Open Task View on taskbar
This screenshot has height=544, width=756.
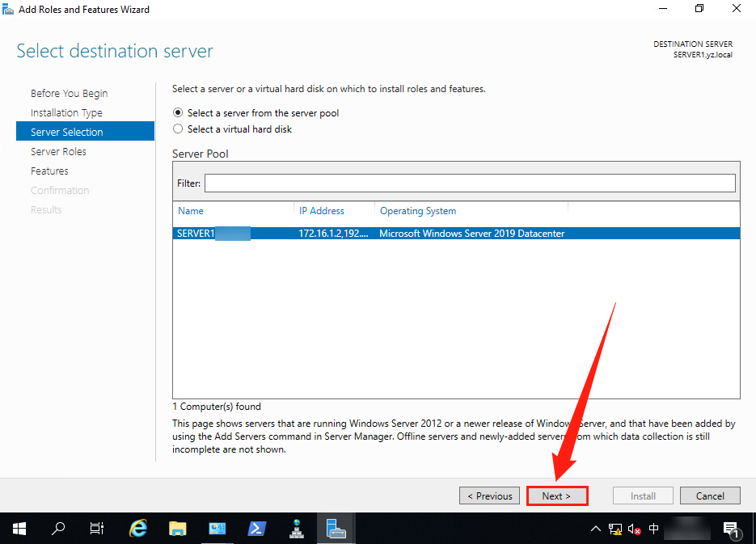coord(97,529)
